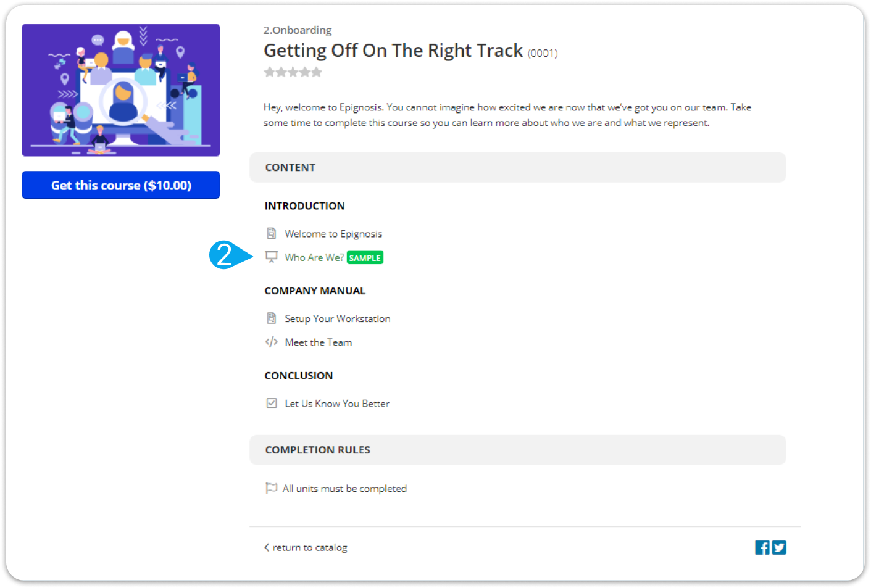
Task: Open the Who Are We? sample unit
Action: point(314,257)
